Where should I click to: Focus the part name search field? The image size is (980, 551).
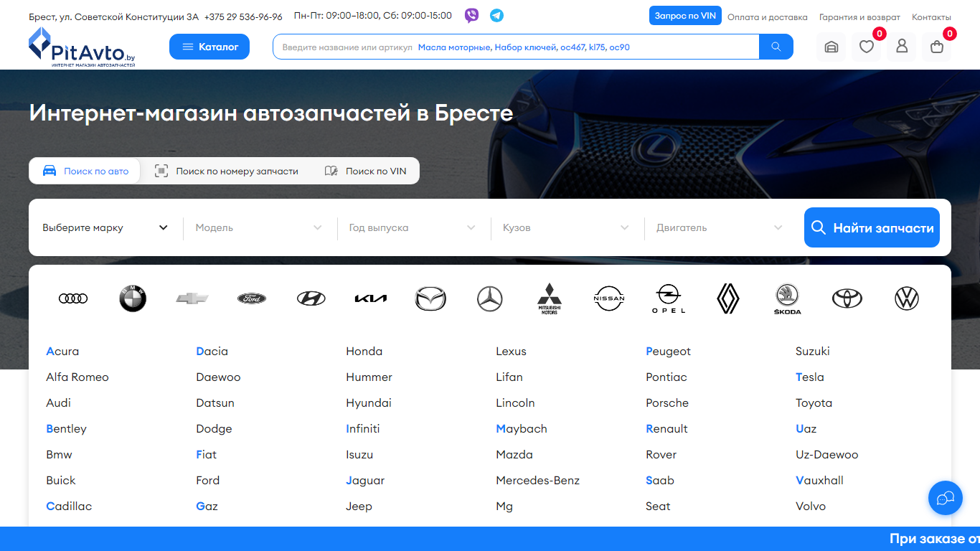[x=516, y=47]
